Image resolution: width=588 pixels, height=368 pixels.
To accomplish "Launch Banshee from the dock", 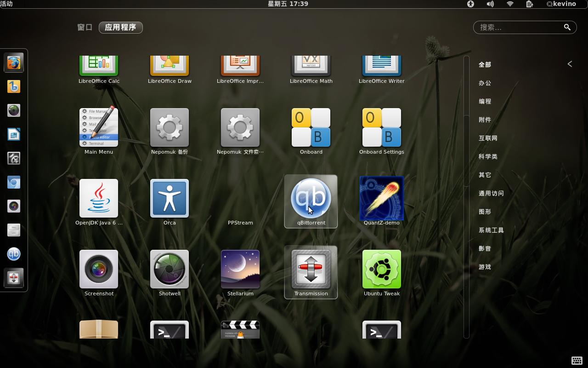I will [x=14, y=86].
